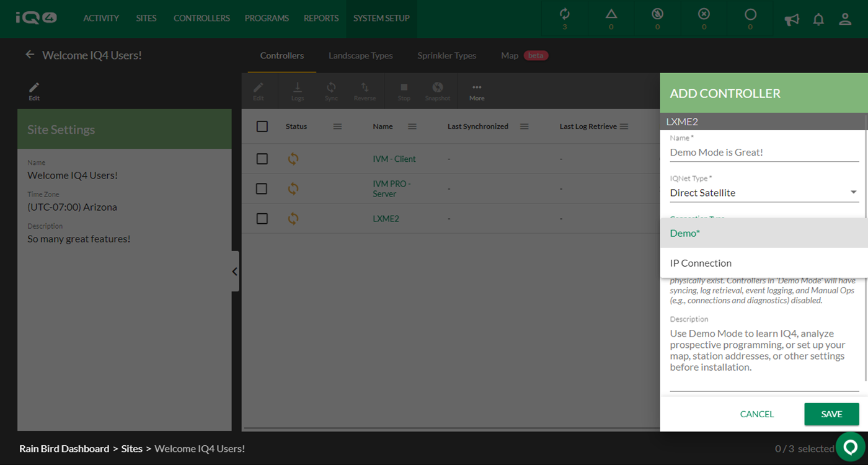Open the user account icon
868x465 pixels.
tap(845, 19)
